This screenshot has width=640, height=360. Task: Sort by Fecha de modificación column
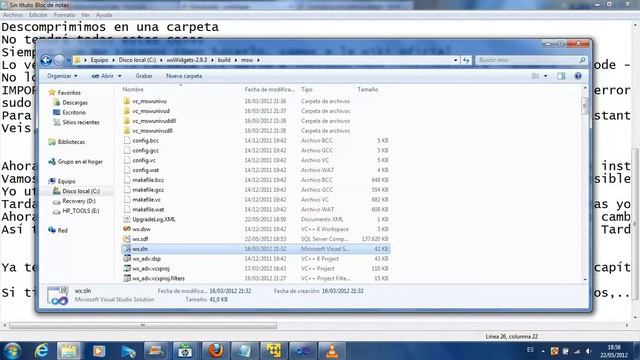tap(269, 89)
